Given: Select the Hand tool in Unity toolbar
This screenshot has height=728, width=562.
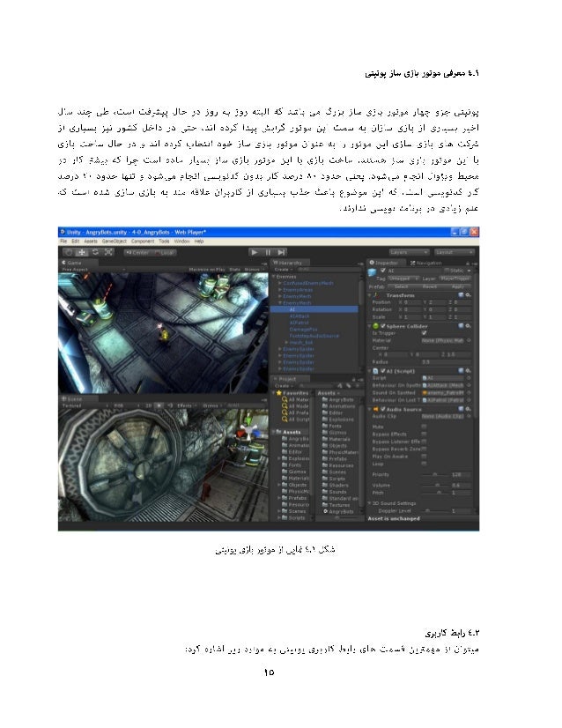Looking at the screenshot, I should [x=69, y=252].
